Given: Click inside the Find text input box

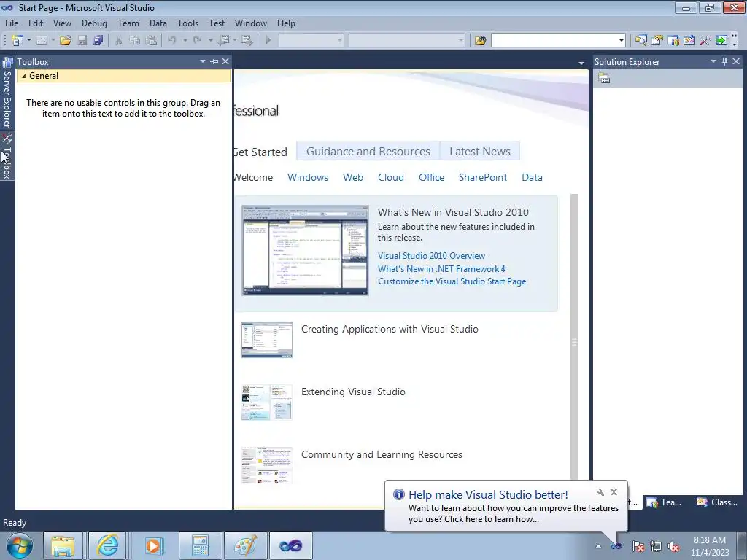Looking at the screenshot, I should (554, 41).
